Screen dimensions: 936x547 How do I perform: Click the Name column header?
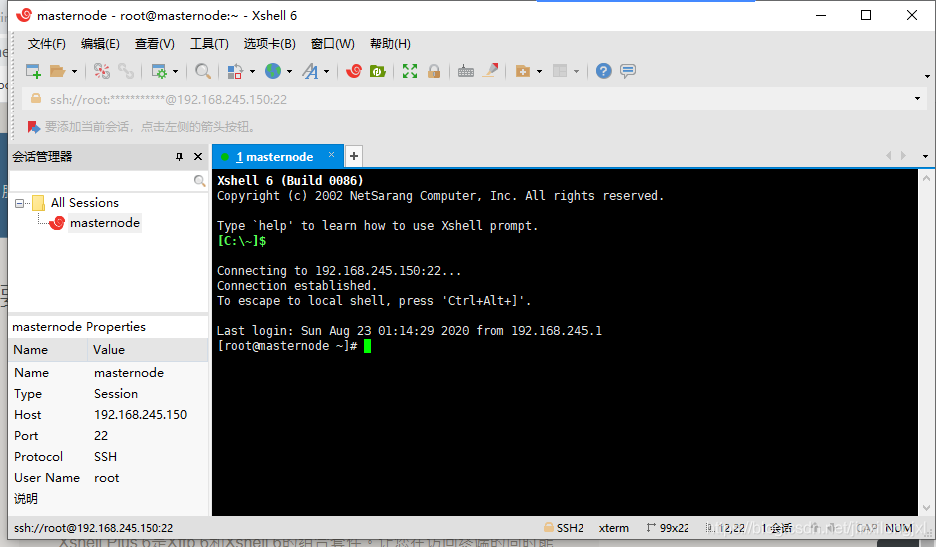48,350
